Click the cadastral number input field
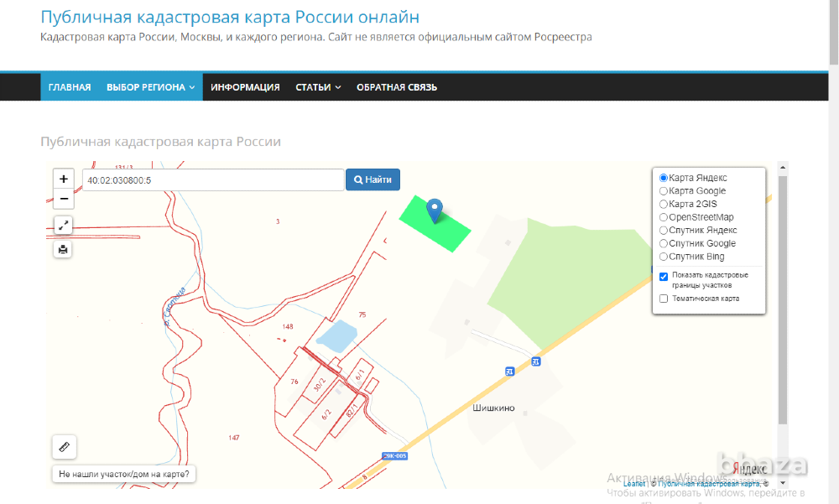Image resolution: width=839 pixels, height=504 pixels. pyautogui.click(x=210, y=179)
